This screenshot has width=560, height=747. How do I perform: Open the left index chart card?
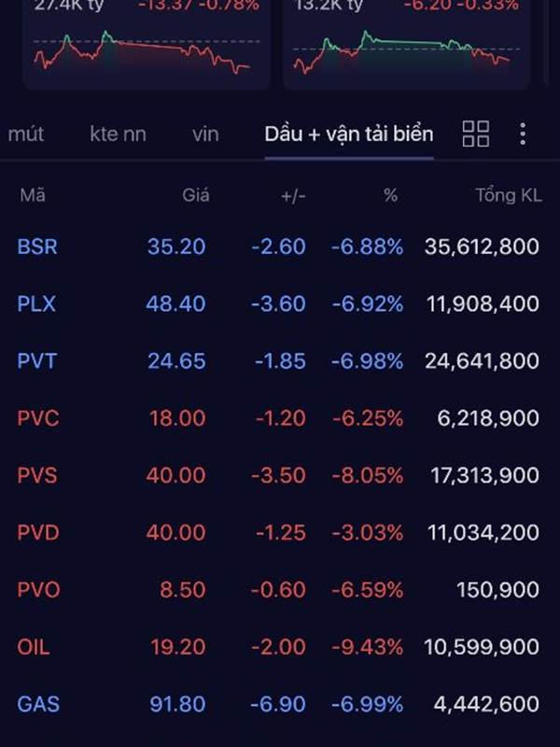click(147, 45)
